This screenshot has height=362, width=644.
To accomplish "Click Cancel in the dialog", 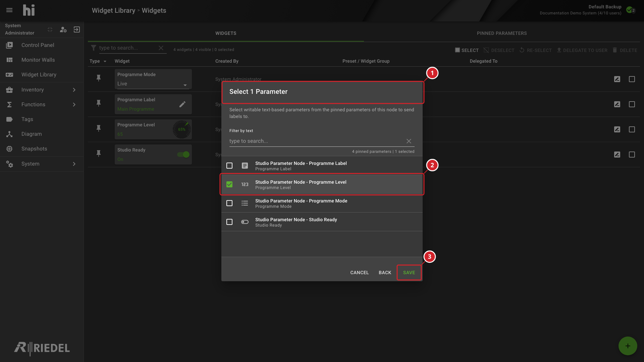I will 360,273.
